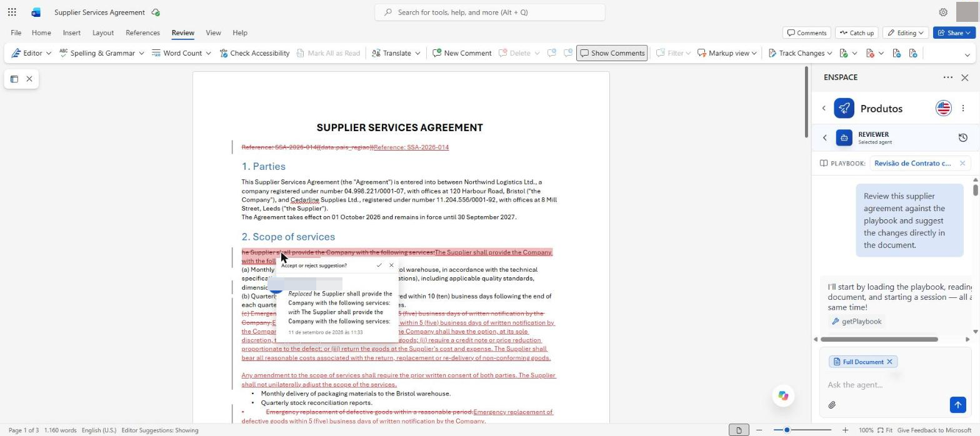This screenshot has width=980, height=436.
Task: Go back from Produtos header
Action: tap(824, 108)
